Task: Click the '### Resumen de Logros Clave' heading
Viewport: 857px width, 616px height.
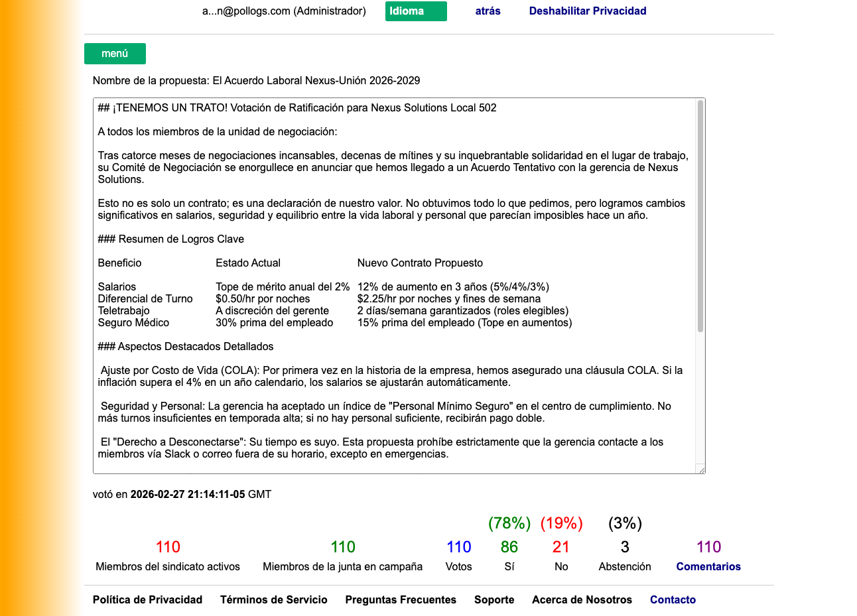Action: pyautogui.click(x=171, y=239)
